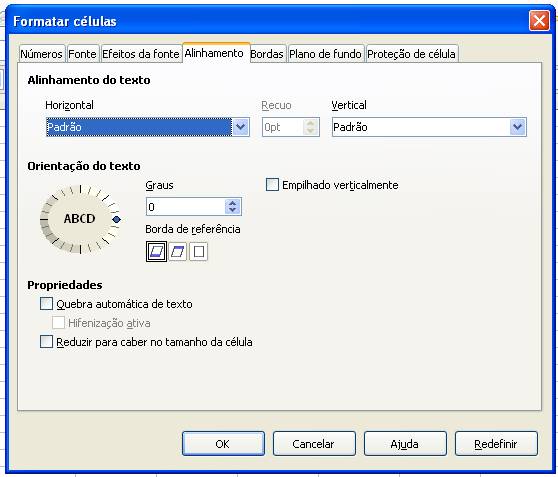Confirm with the OK button
Image resolution: width=558 pixels, height=477 pixels.
[x=223, y=444]
